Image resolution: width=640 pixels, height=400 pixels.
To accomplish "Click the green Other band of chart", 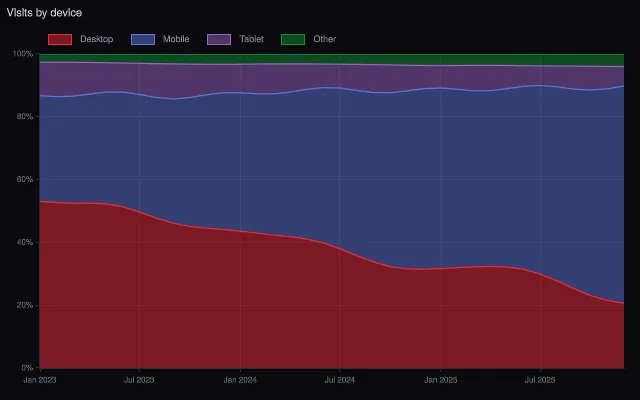I will [x=331, y=59].
